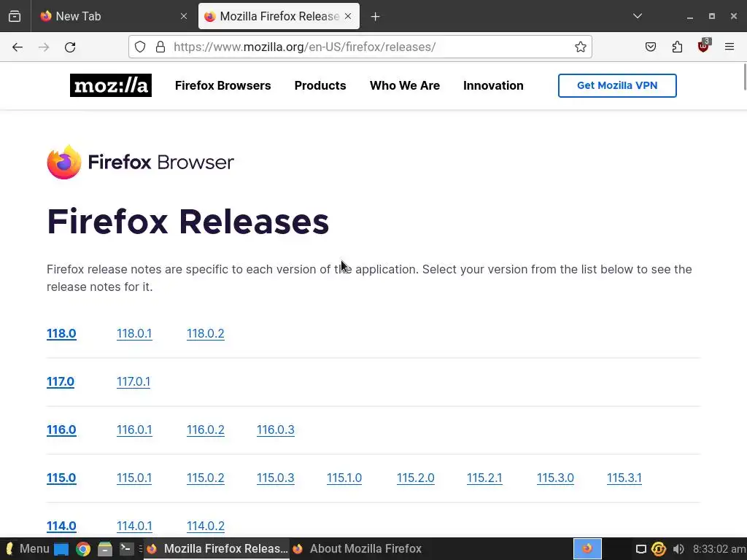Bookmark this page with the star

coord(580,47)
